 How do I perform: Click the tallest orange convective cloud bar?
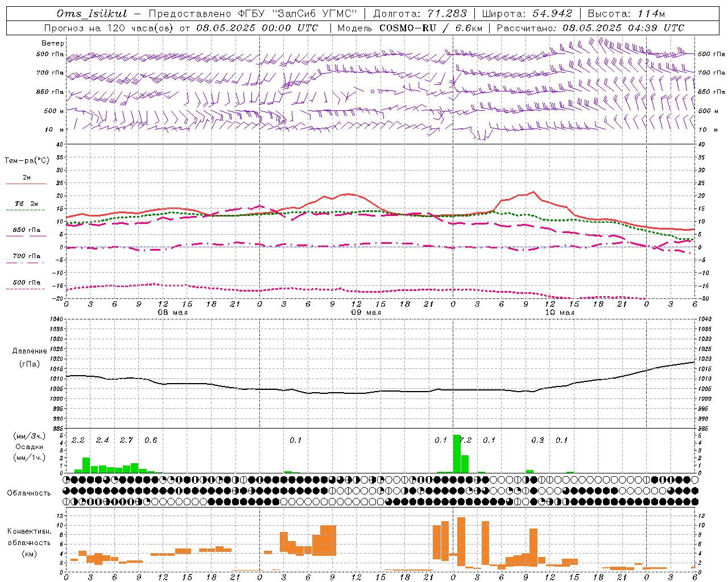tap(461, 541)
